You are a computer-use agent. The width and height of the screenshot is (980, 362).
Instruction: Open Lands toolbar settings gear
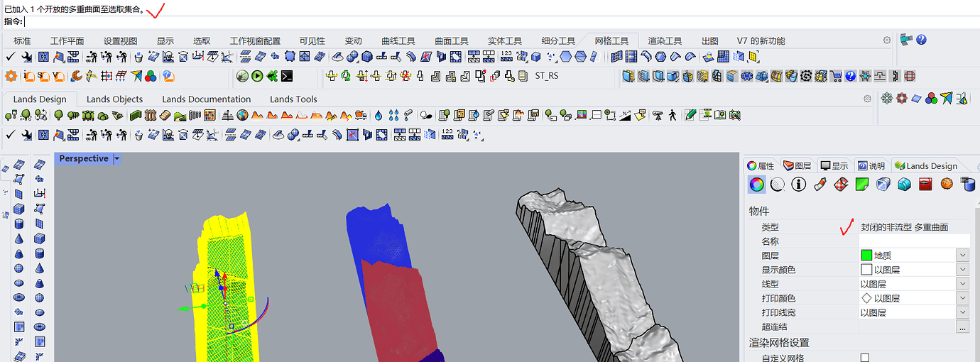pyautogui.click(x=866, y=99)
